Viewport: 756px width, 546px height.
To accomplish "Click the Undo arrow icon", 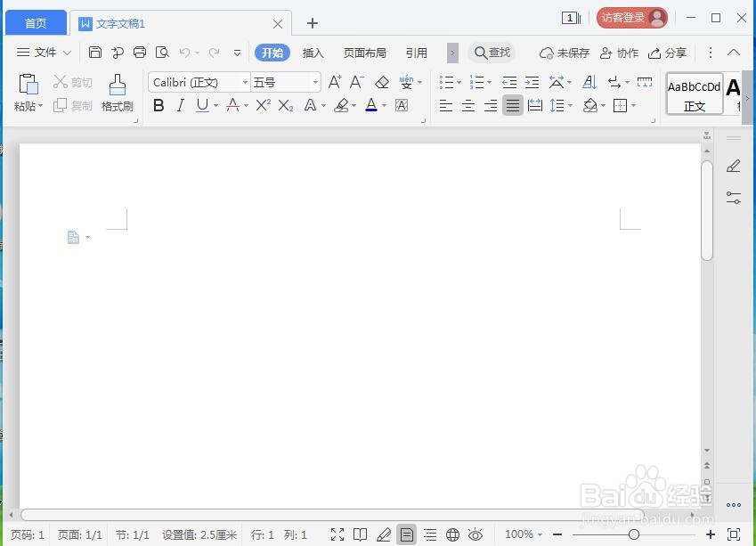I will pos(184,52).
